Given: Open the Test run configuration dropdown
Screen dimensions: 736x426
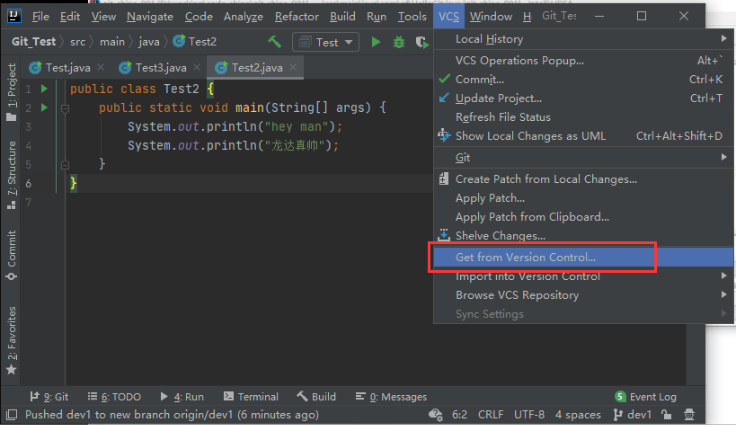Looking at the screenshot, I should click(x=326, y=42).
